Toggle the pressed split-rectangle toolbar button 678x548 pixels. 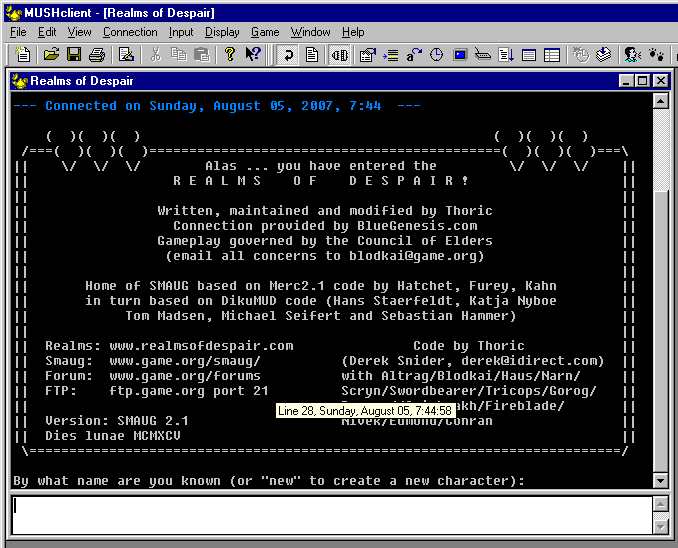coord(339,55)
